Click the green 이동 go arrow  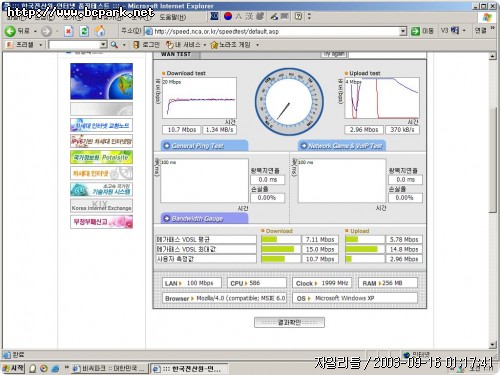(416, 31)
